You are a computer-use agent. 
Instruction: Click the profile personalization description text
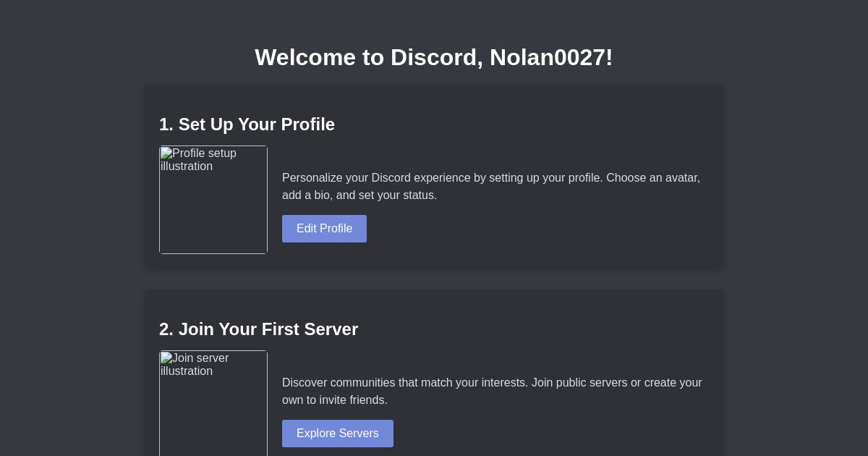tap(491, 186)
